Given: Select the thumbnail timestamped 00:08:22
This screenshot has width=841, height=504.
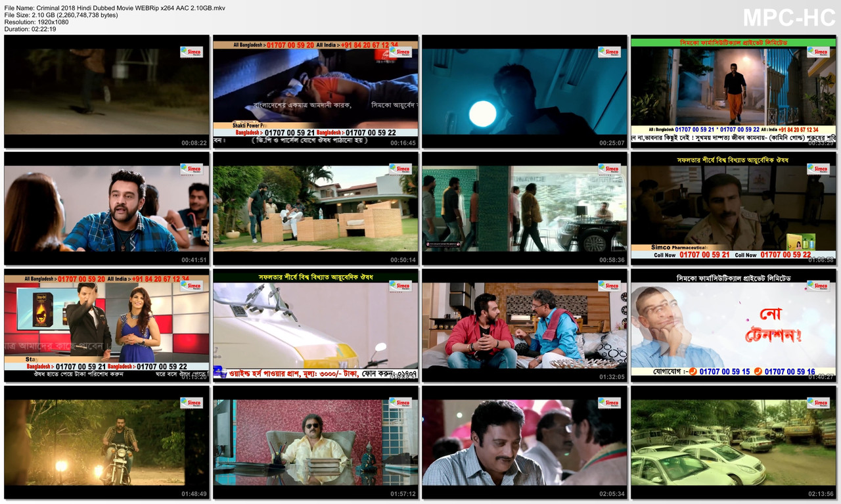Looking at the screenshot, I should tap(107, 91).
